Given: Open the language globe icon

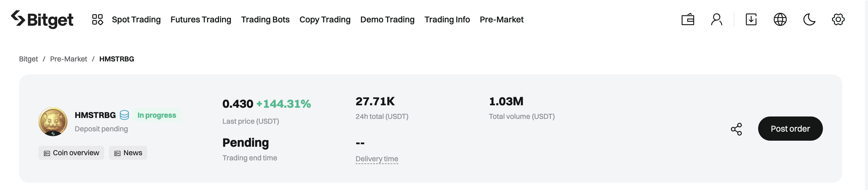Looking at the screenshot, I should click(x=780, y=20).
